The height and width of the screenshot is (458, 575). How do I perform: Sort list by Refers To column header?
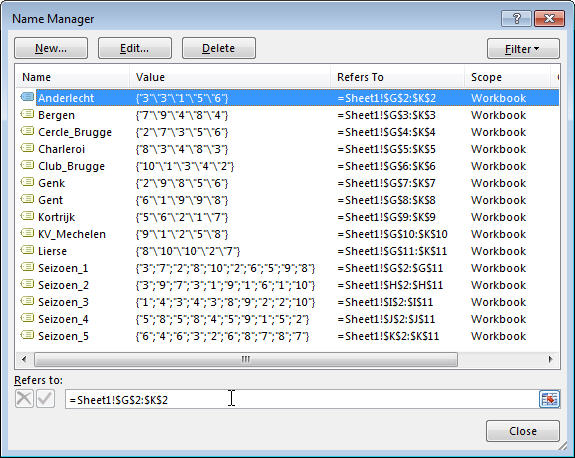pos(398,77)
